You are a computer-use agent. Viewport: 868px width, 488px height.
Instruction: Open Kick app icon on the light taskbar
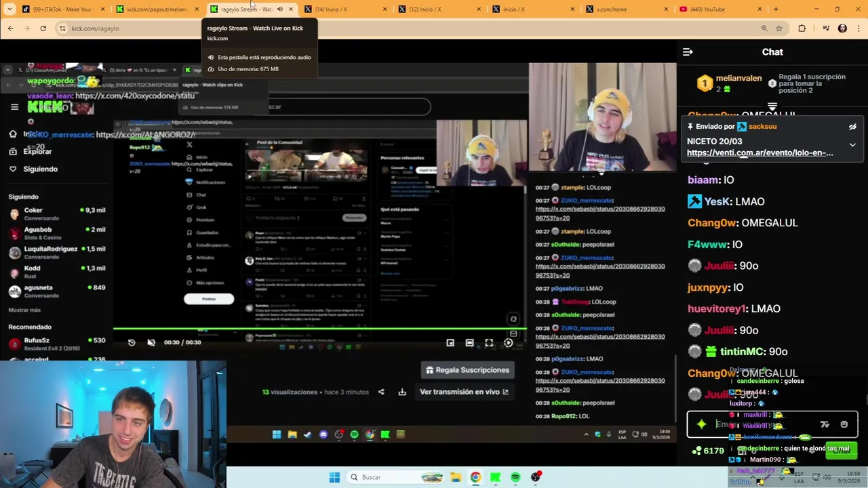(496, 477)
